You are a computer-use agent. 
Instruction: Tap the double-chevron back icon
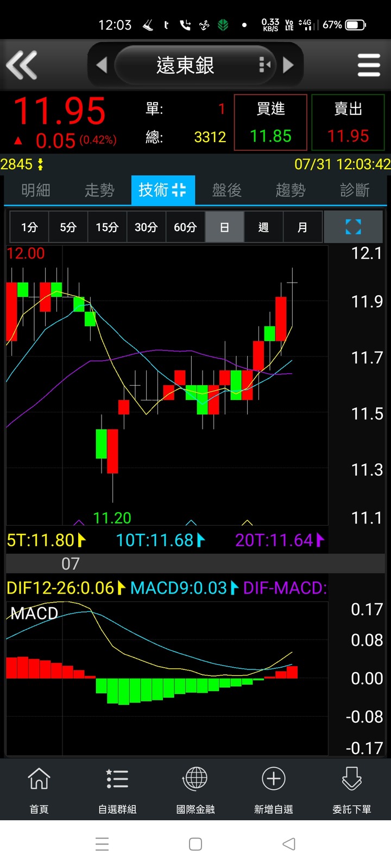click(x=22, y=65)
